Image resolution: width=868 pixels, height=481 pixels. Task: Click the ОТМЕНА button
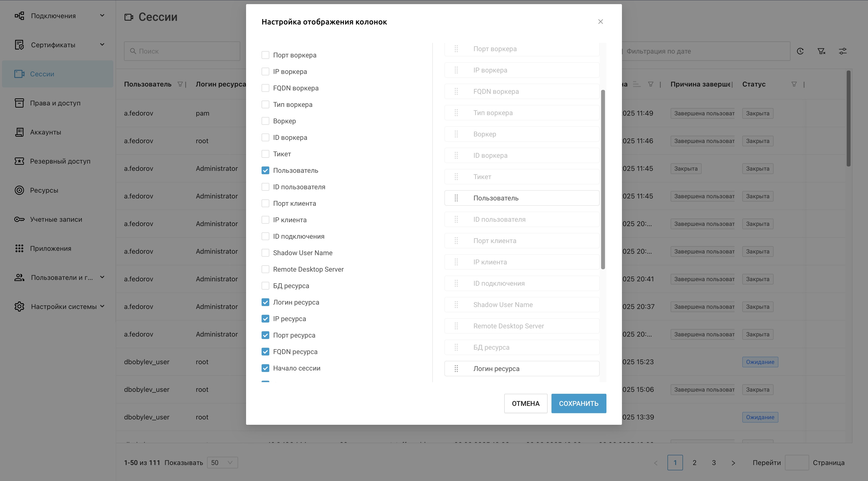tap(525, 403)
